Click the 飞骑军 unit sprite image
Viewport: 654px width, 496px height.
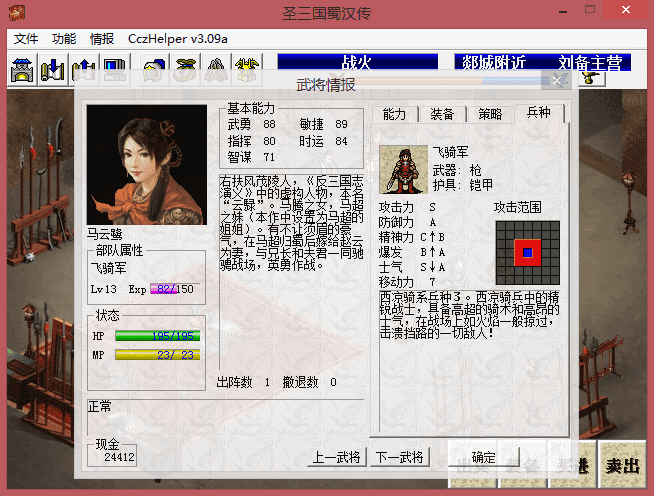[404, 169]
